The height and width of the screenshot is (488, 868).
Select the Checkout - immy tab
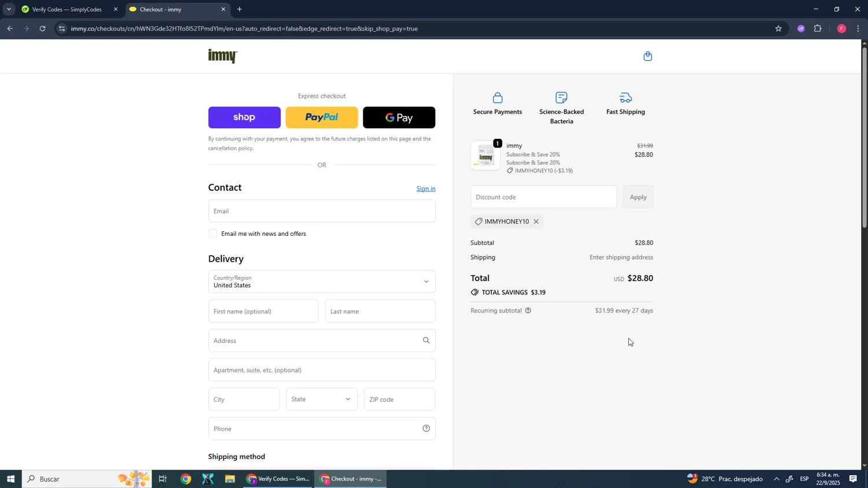click(x=176, y=9)
